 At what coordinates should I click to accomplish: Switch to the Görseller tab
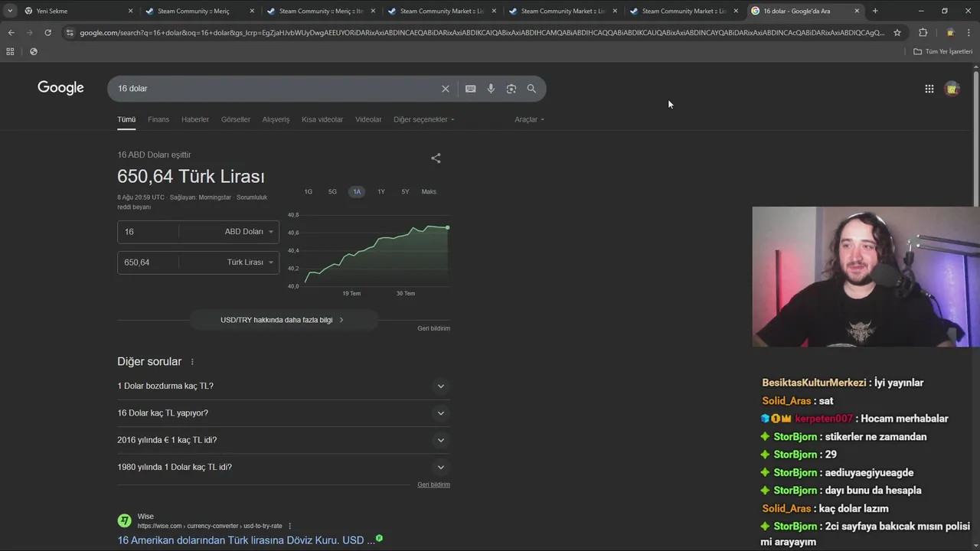tap(236, 119)
